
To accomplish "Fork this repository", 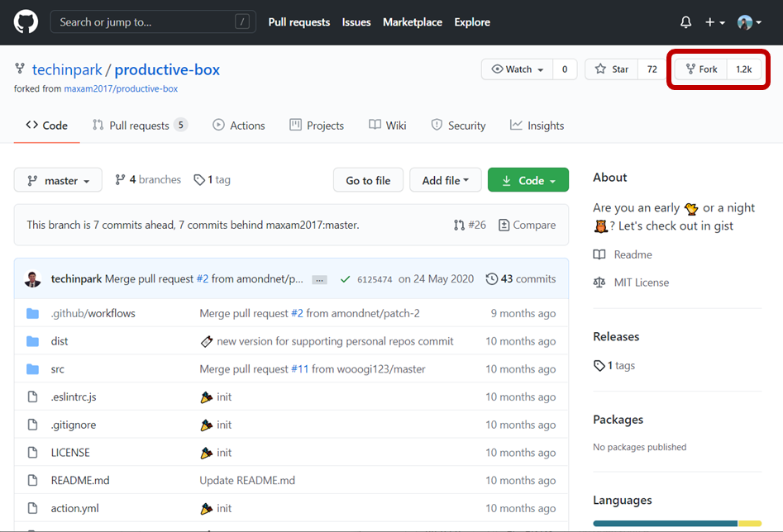I will click(701, 69).
